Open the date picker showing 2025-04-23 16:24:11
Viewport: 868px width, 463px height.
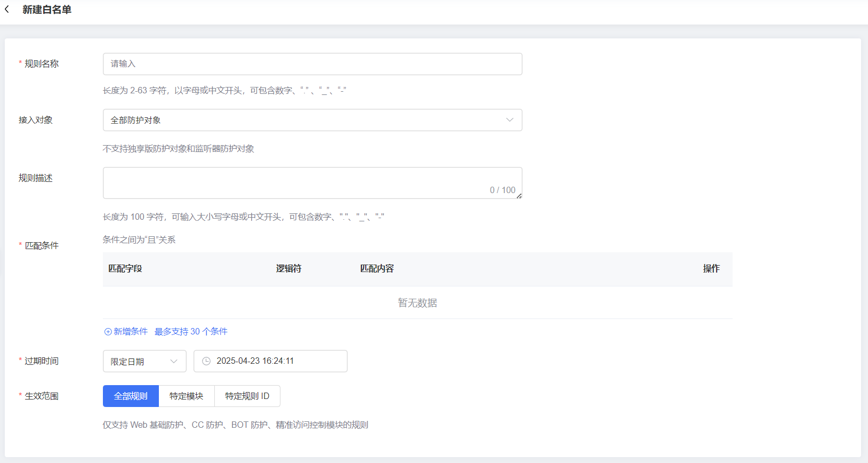[270, 361]
